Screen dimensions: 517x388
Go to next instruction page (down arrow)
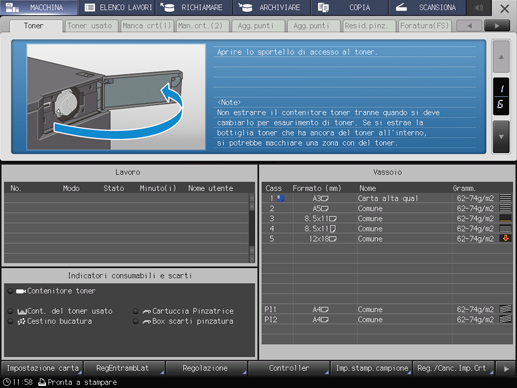[x=501, y=136]
